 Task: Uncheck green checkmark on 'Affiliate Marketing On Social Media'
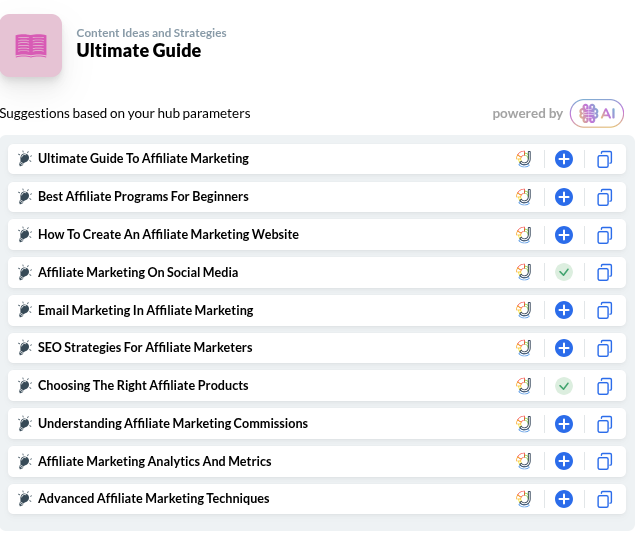(564, 272)
